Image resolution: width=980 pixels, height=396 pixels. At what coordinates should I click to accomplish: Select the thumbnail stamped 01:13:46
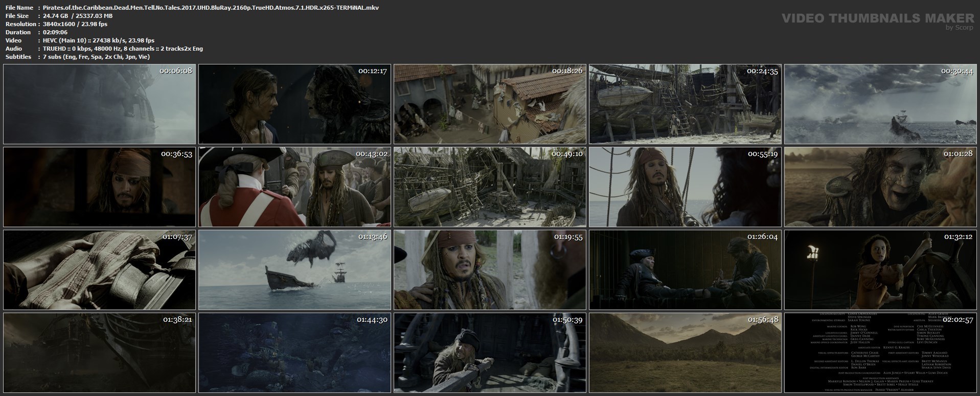click(294, 270)
